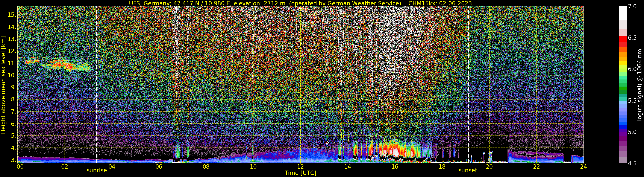Click the height tick label '14.'

point(12,27)
